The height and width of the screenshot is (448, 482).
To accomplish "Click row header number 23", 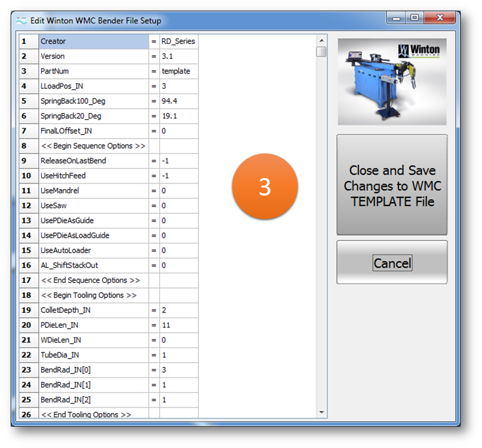I will tap(29, 370).
